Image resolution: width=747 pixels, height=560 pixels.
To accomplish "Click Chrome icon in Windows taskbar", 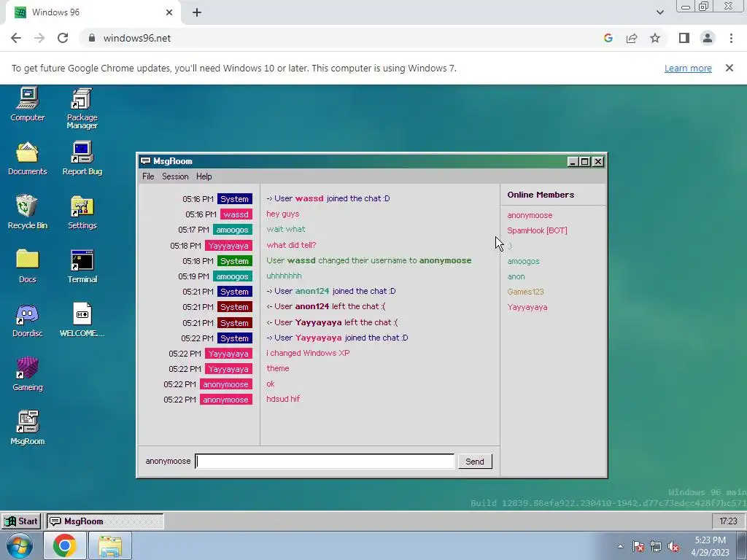I will tap(65, 545).
